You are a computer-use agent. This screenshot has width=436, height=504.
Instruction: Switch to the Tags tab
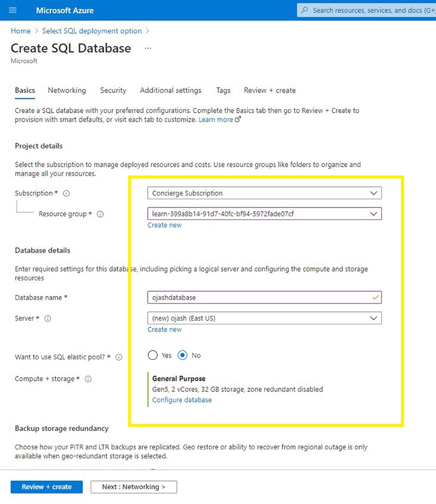(x=223, y=90)
